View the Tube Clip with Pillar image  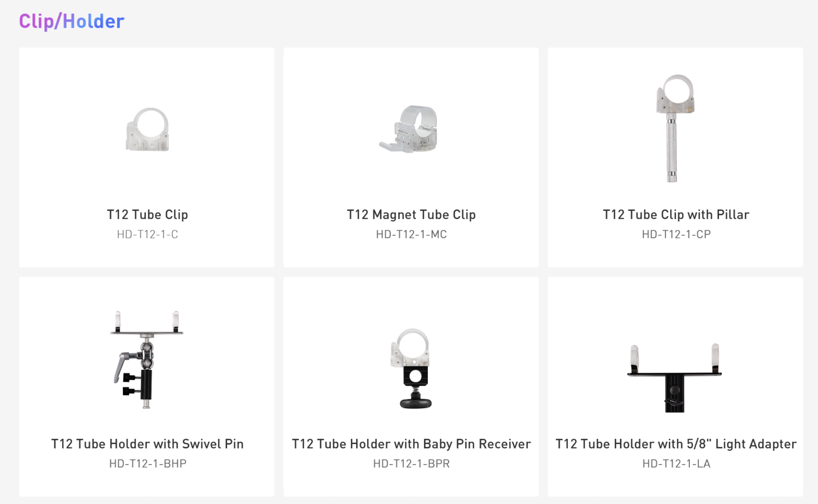click(x=674, y=127)
